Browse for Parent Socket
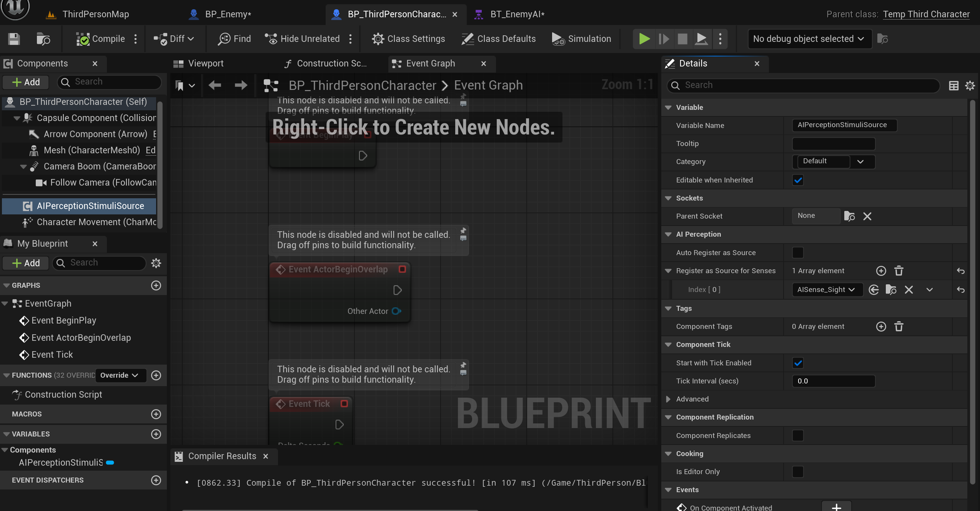The height and width of the screenshot is (511, 980). tap(849, 216)
